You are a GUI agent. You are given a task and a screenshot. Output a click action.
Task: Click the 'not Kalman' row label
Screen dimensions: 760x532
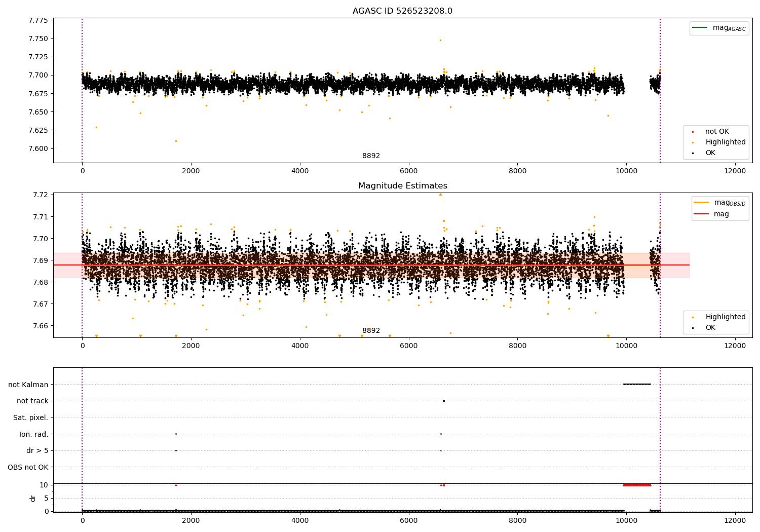click(28, 385)
